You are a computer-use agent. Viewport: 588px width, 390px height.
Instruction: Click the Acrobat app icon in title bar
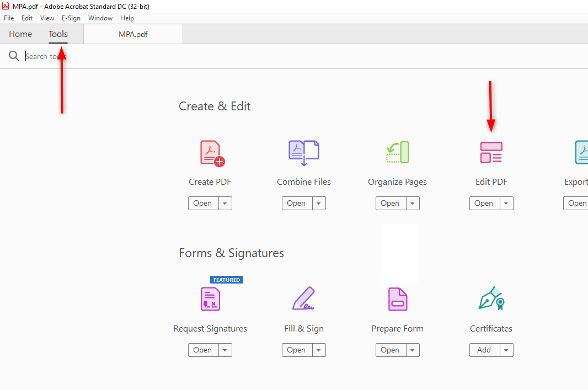[6, 6]
